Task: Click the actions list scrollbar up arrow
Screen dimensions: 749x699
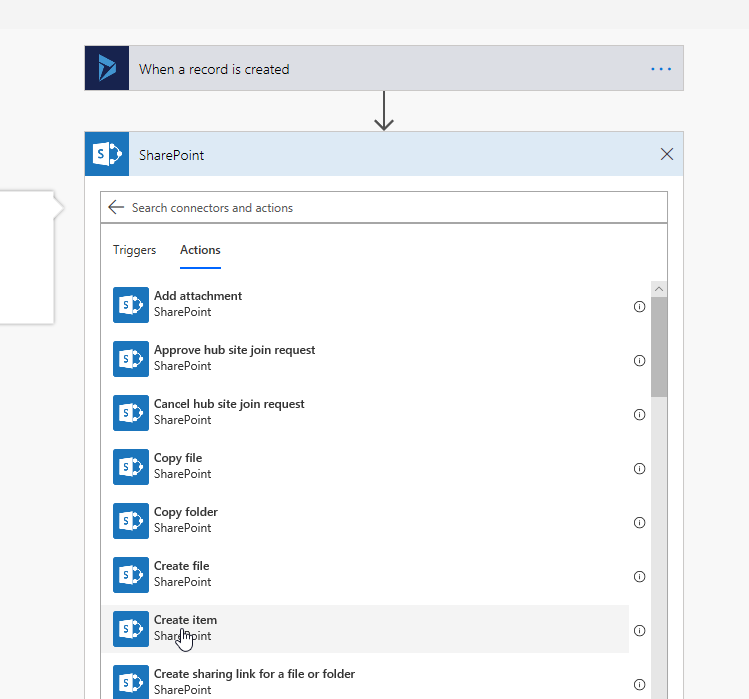Action: pyautogui.click(x=659, y=289)
